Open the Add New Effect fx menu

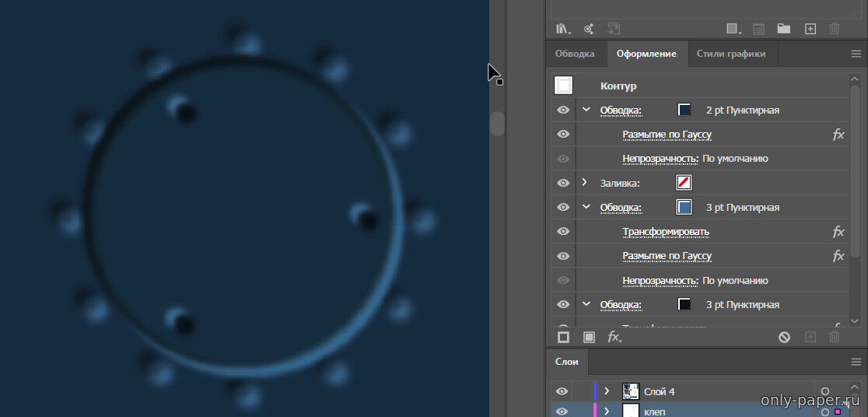click(614, 337)
